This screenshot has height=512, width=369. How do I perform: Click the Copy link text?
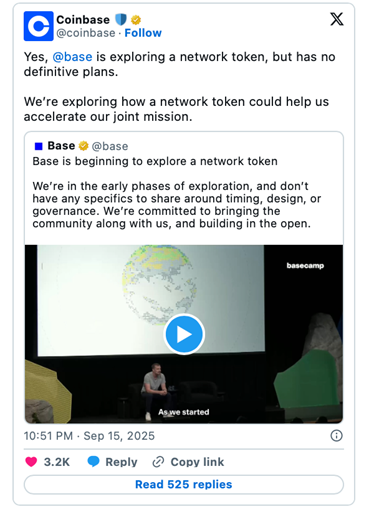(x=197, y=462)
